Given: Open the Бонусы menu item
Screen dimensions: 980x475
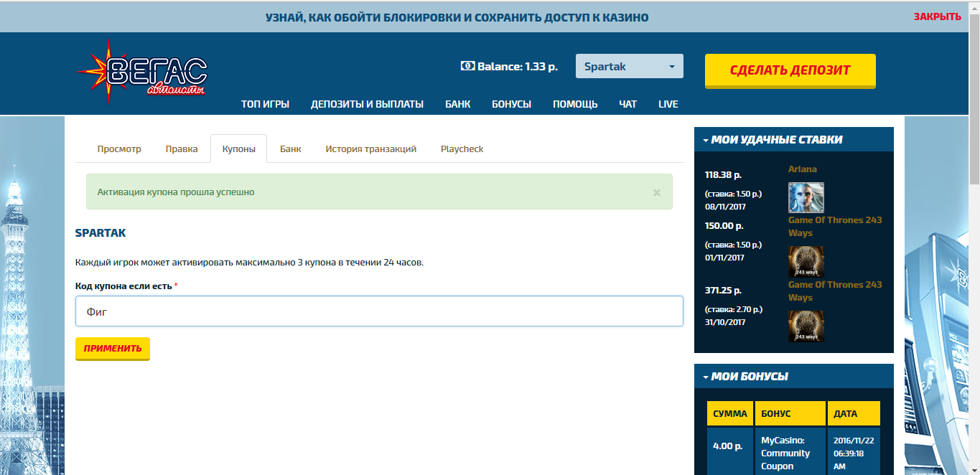Looking at the screenshot, I should (511, 104).
